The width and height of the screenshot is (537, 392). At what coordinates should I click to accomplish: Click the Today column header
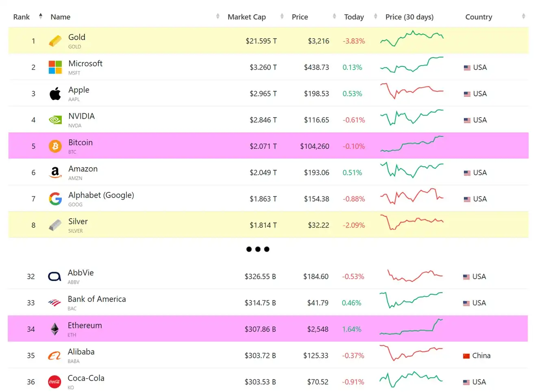click(x=354, y=17)
